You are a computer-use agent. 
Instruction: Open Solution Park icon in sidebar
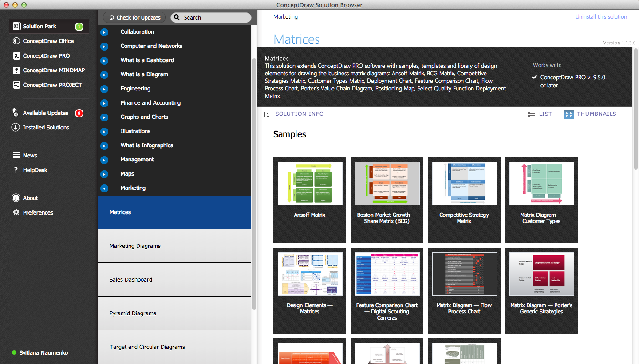pos(16,26)
